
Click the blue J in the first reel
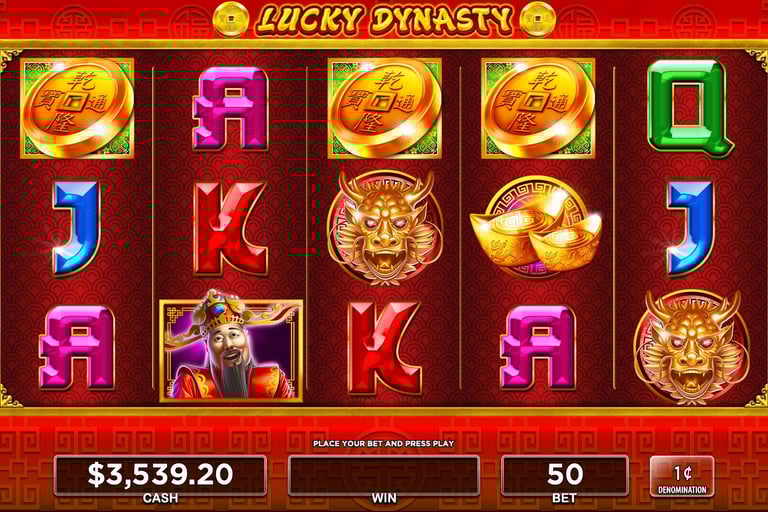pyautogui.click(x=76, y=228)
